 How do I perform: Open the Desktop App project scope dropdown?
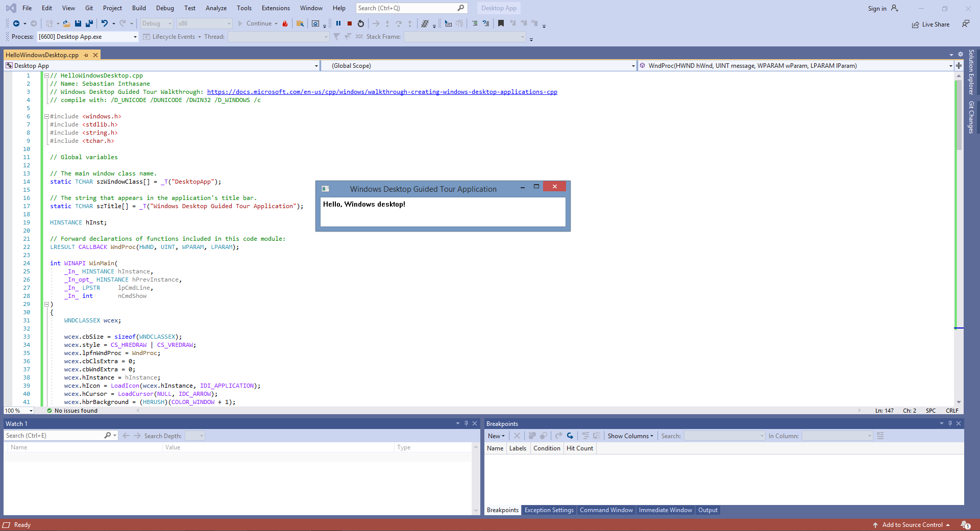pos(316,66)
